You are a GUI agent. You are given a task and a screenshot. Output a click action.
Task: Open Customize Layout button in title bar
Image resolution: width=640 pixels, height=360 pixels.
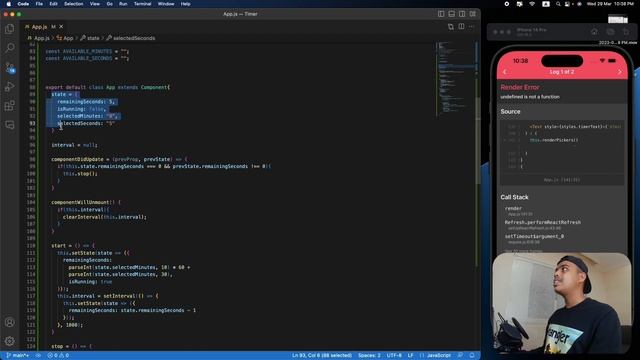(x=472, y=14)
